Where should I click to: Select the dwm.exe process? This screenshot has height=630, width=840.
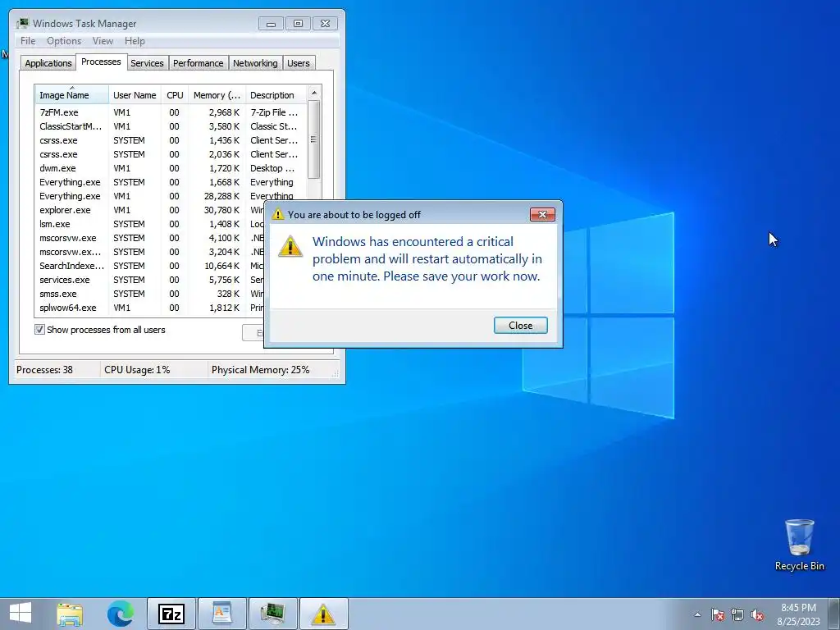point(171,168)
